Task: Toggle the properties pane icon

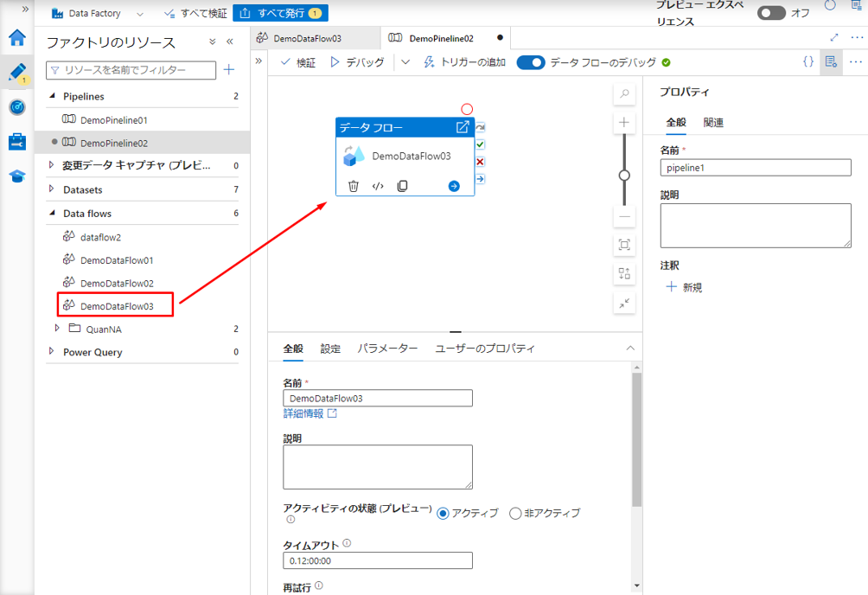Action: [x=830, y=62]
